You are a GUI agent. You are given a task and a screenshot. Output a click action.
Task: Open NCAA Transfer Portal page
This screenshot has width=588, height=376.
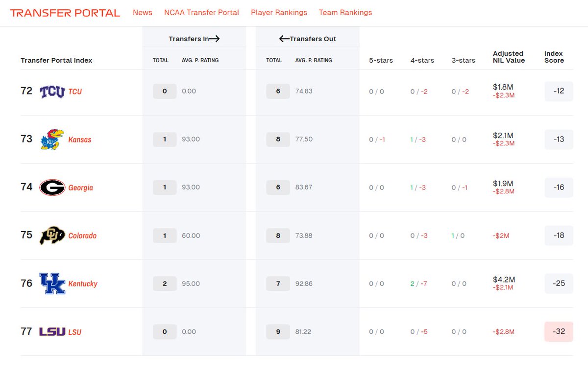(x=201, y=13)
